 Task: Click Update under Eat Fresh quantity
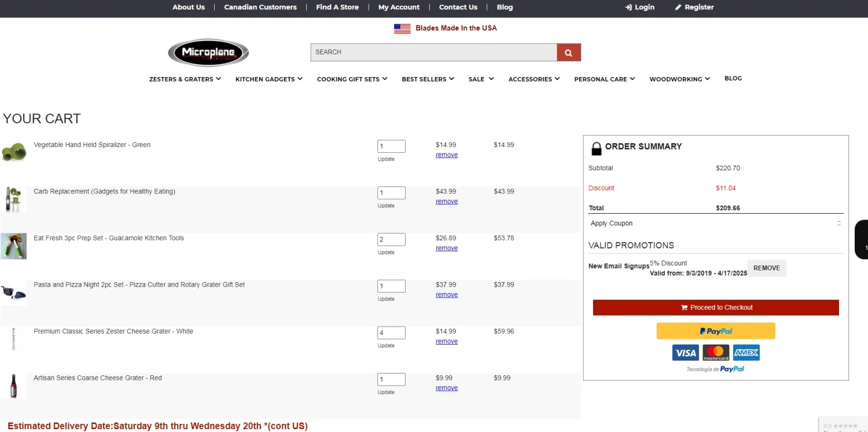tap(386, 252)
